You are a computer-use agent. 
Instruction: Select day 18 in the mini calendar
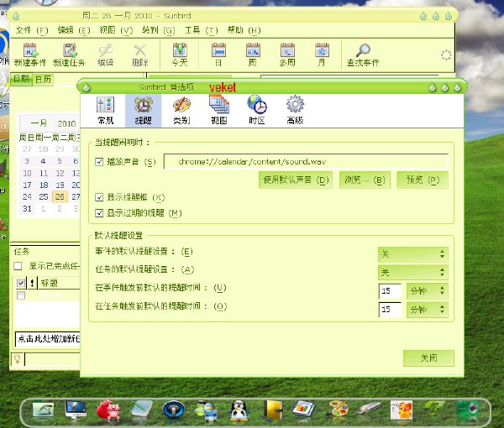click(44, 185)
